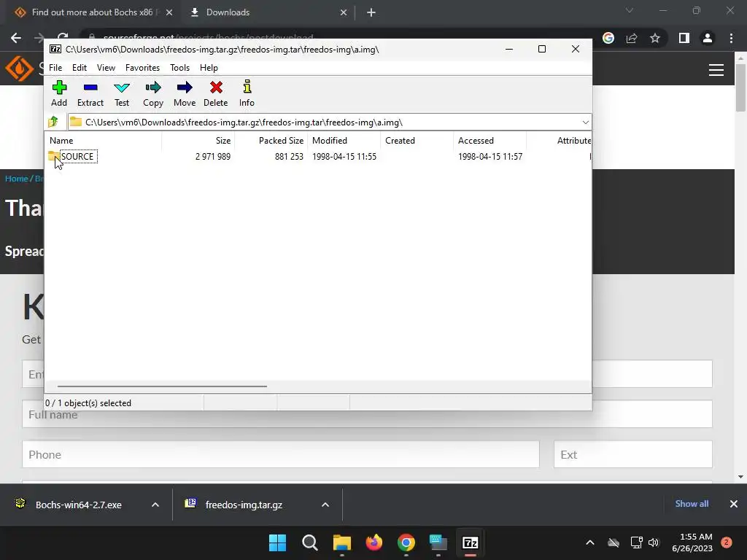Click the SourceForge logo in browser
The image size is (747, 560).
[19, 68]
